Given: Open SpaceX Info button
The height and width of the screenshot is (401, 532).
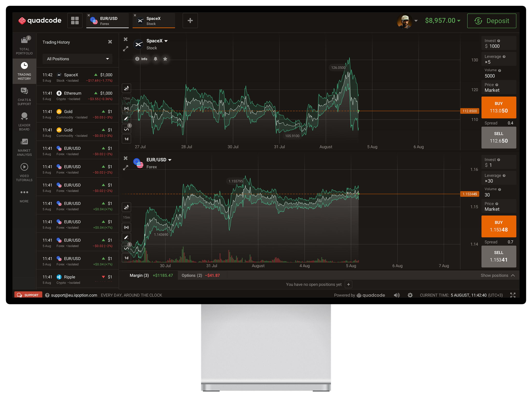Looking at the screenshot, I should (x=141, y=59).
